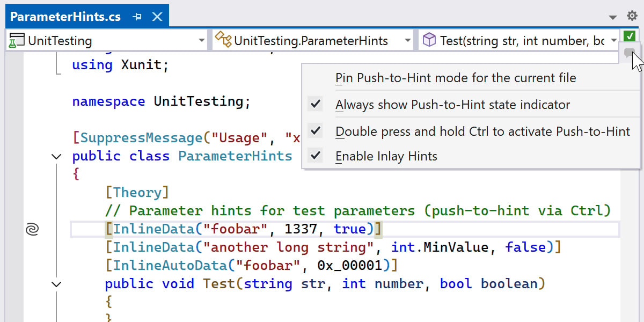
Task: Click the ParameterHints class icon in navigation bar
Action: point(223,40)
